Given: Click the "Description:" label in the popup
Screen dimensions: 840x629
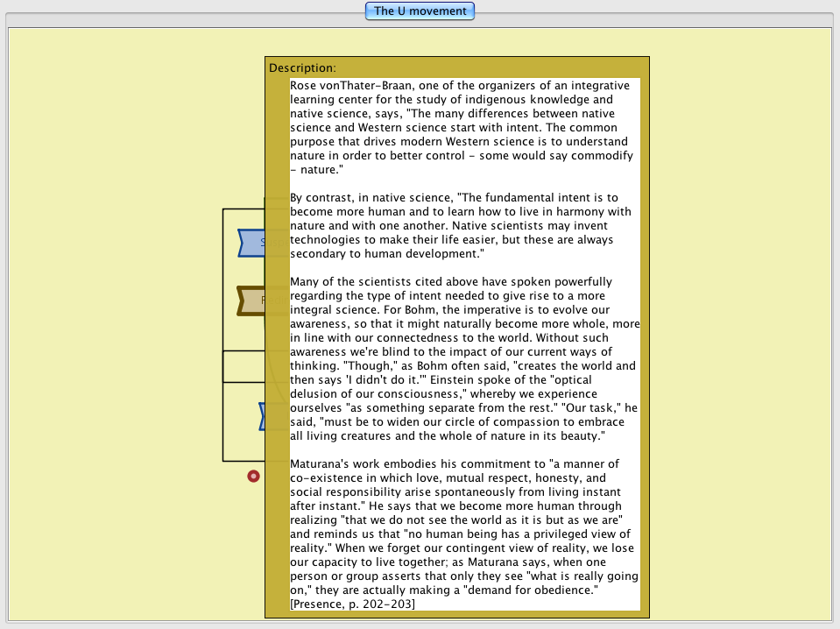Looking at the screenshot, I should pyautogui.click(x=302, y=67).
